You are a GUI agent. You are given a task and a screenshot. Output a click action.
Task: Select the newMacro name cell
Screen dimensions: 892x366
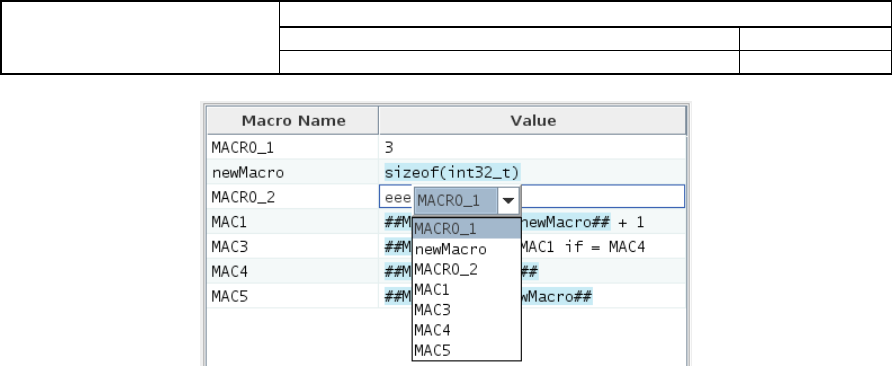pos(293,172)
